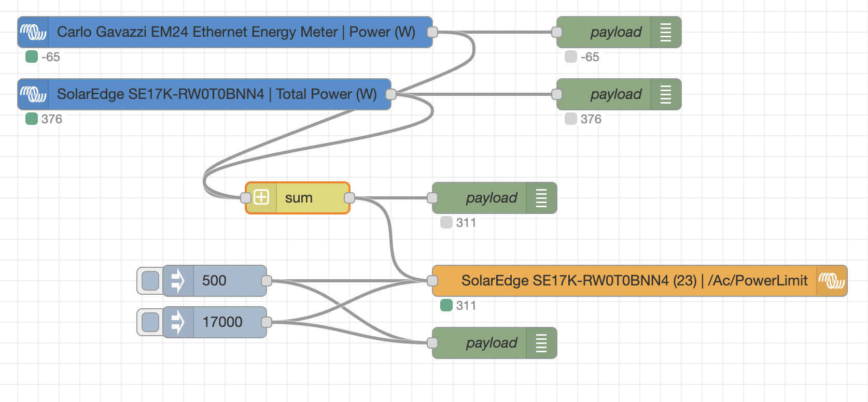Click the output port of the 17000 inject node
The width and height of the screenshot is (868, 402).
coord(267,322)
